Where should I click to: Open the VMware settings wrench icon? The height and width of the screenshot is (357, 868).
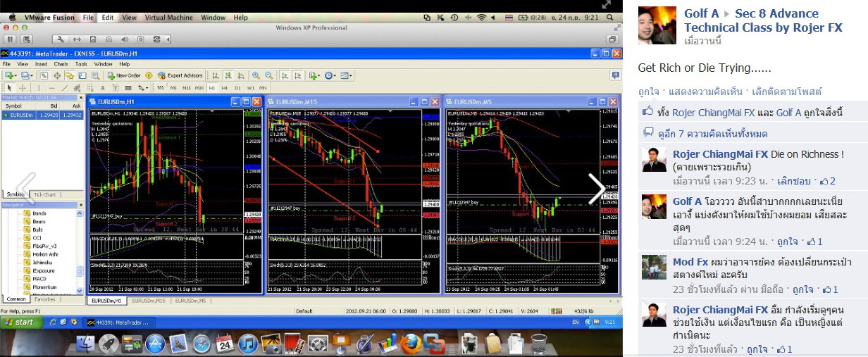coord(61,39)
